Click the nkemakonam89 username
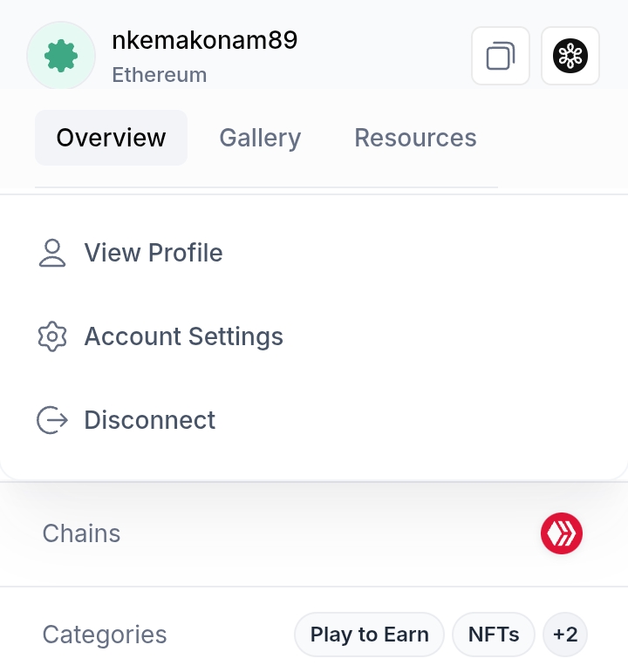The width and height of the screenshot is (628, 672). point(205,40)
